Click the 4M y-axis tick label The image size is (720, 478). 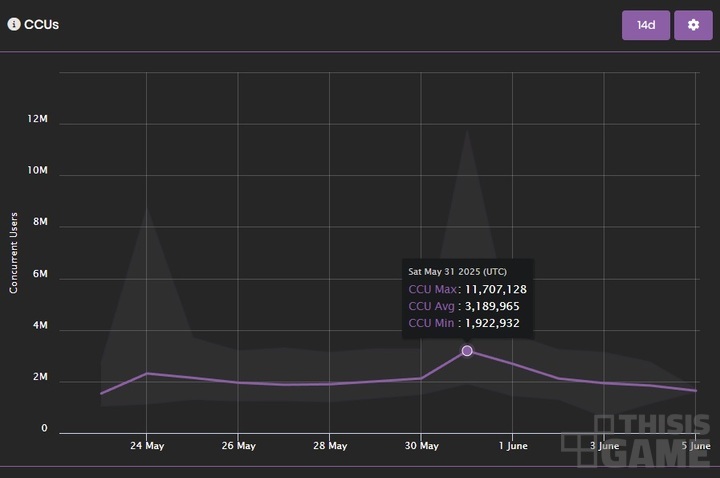[x=40, y=326]
